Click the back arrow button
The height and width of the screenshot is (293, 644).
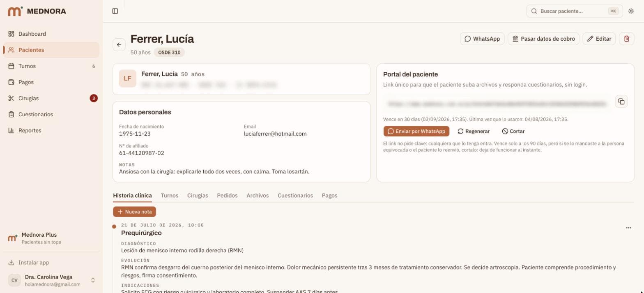119,45
